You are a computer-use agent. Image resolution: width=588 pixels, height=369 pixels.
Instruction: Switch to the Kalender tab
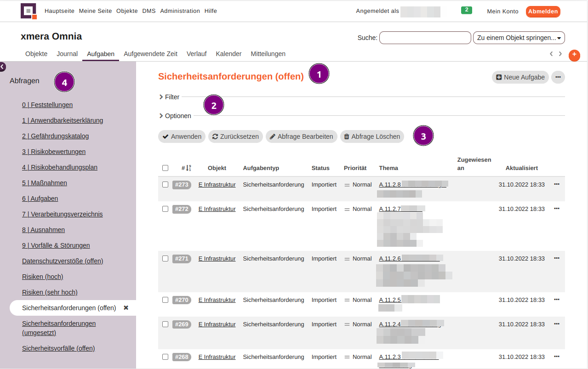[228, 54]
